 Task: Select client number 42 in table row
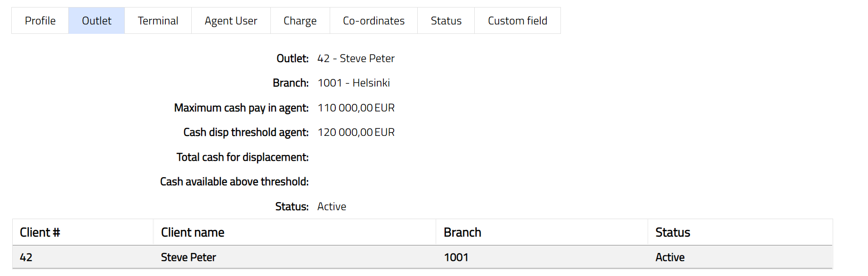coord(26,257)
